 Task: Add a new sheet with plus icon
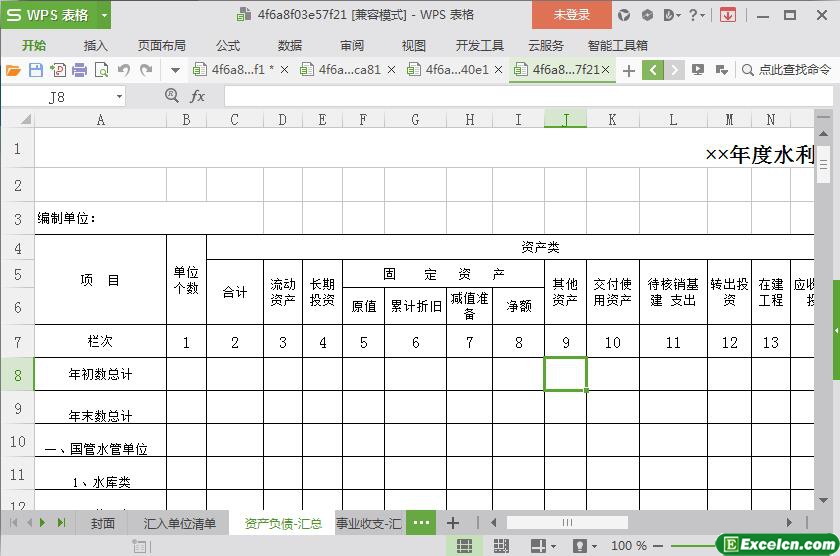[x=453, y=523]
